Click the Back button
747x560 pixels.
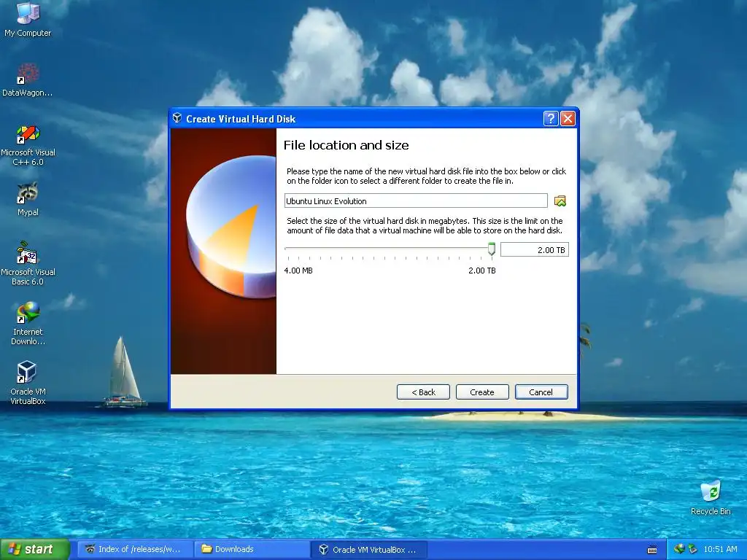423,392
